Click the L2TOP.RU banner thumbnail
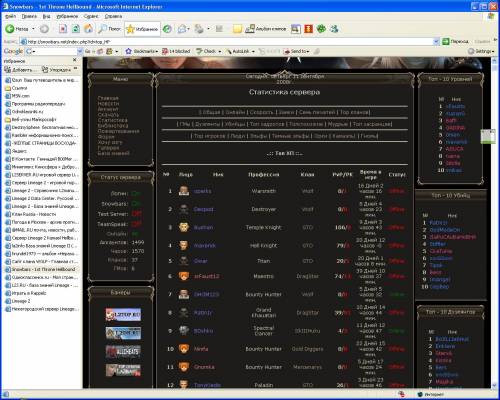 (x=123, y=314)
